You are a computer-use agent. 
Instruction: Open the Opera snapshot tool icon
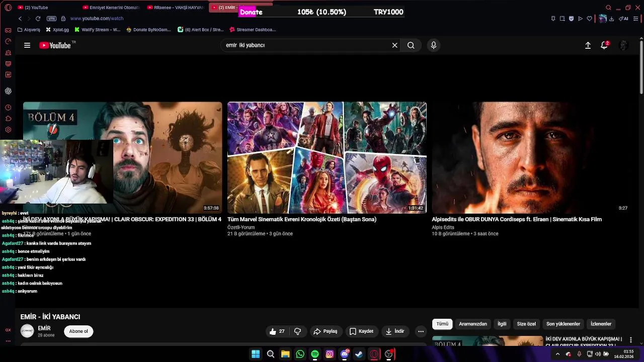click(x=562, y=19)
